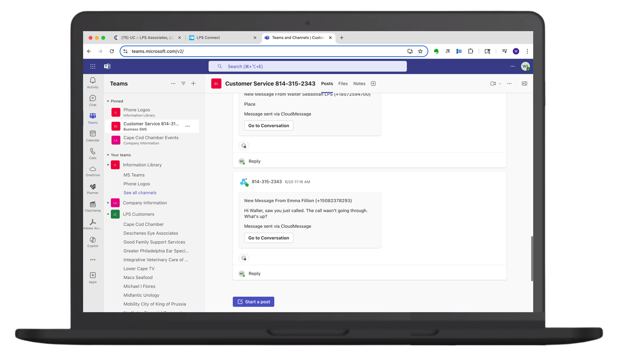This screenshot has height=364, width=618.
Task: Open settings and more ellipsis in header
Action: click(513, 66)
